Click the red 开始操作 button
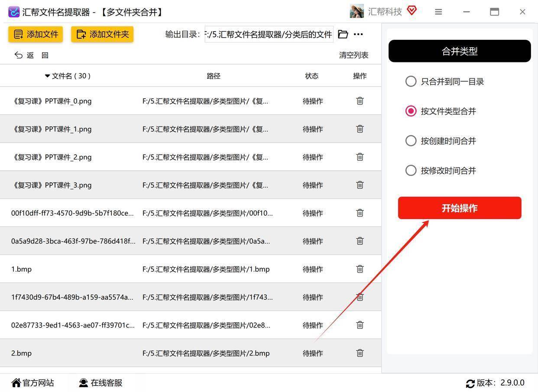The image size is (538, 392). tap(460, 208)
